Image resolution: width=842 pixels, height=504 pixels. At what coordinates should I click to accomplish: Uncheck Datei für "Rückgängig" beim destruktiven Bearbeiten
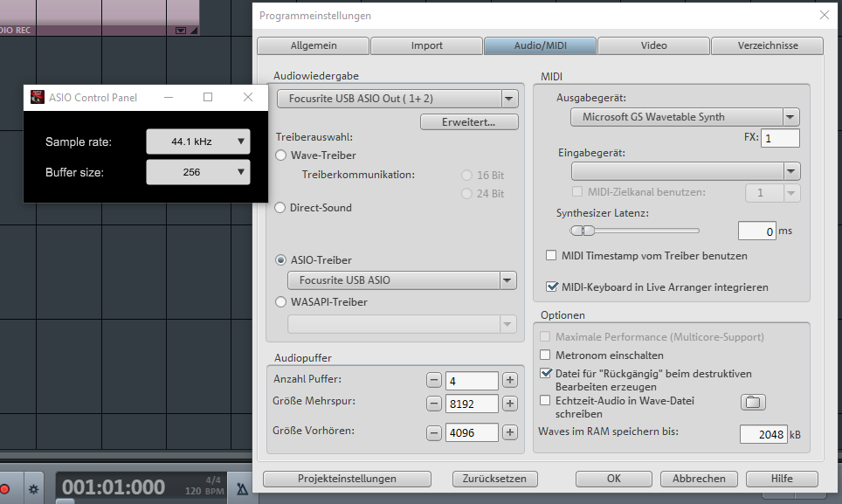(x=546, y=373)
